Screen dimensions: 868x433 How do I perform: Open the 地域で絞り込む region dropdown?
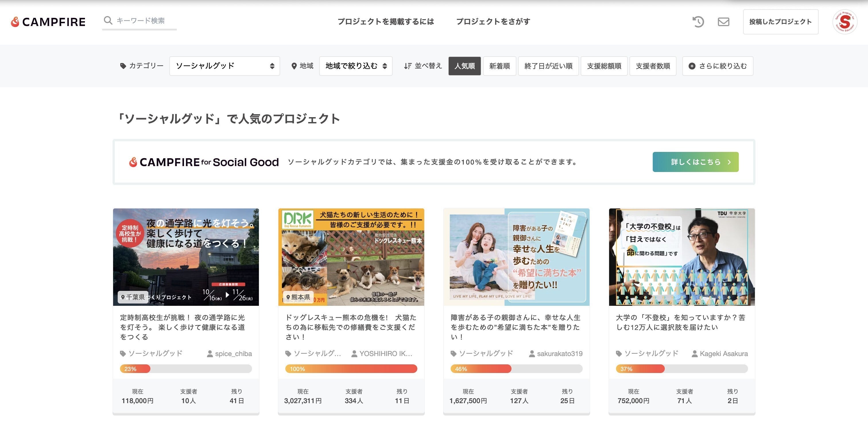(355, 66)
